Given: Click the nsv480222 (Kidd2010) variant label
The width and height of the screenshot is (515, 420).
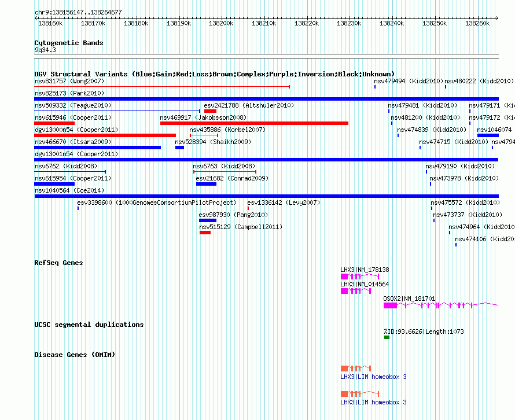Looking at the screenshot, I should 479,81.
